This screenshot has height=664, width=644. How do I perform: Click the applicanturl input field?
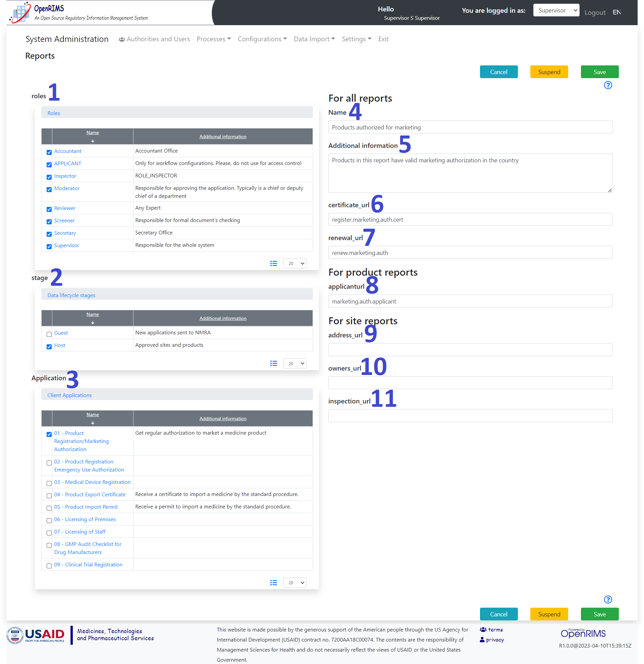[470, 301]
